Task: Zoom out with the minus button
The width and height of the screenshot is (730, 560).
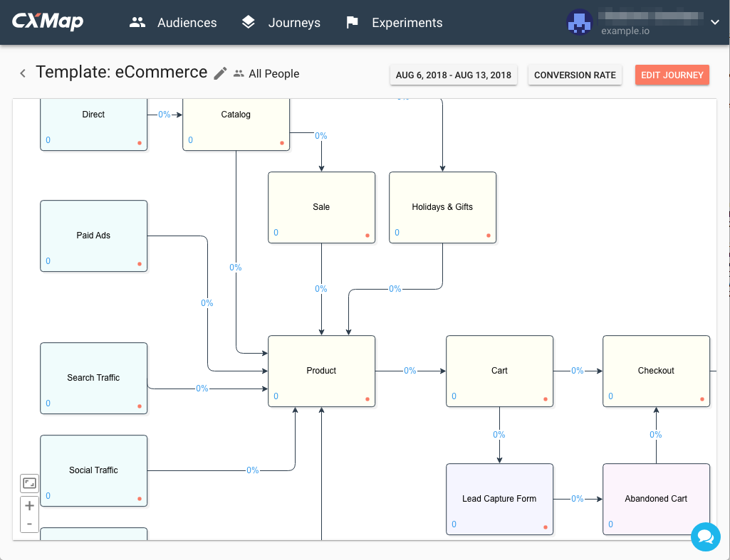Action: click(29, 524)
